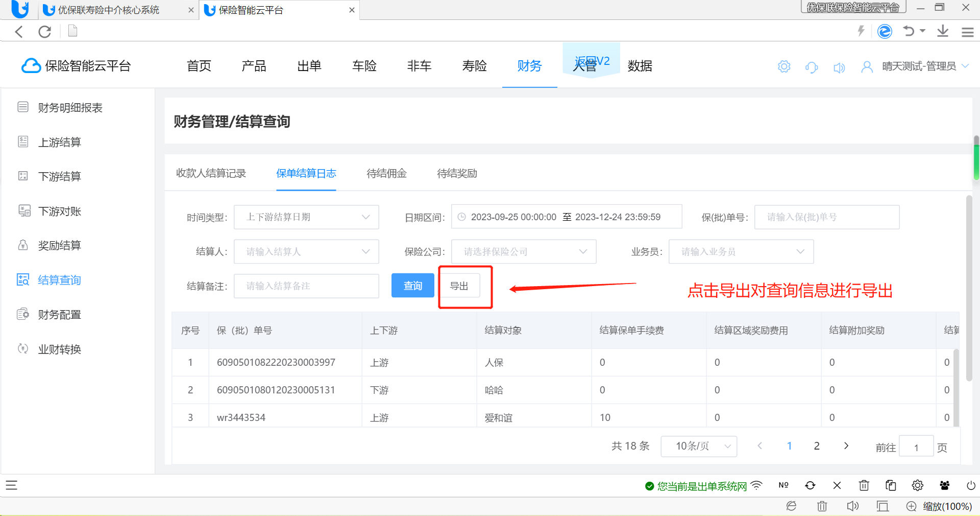Open 下游对账 in the sidebar

click(x=60, y=211)
